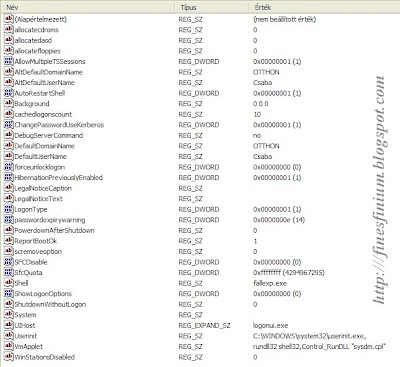This screenshot has width=400, height=367.
Task: Click OTTHON in the AltDefaultDomainName row
Action: [266, 72]
